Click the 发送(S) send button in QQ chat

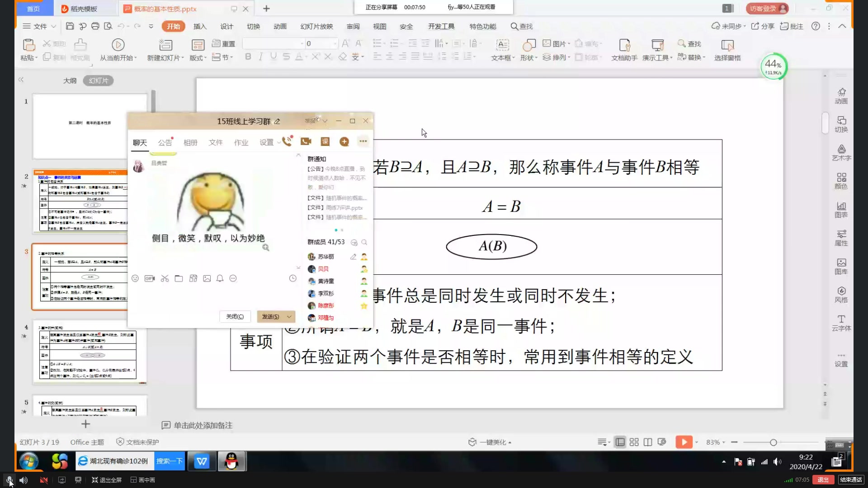(x=271, y=316)
